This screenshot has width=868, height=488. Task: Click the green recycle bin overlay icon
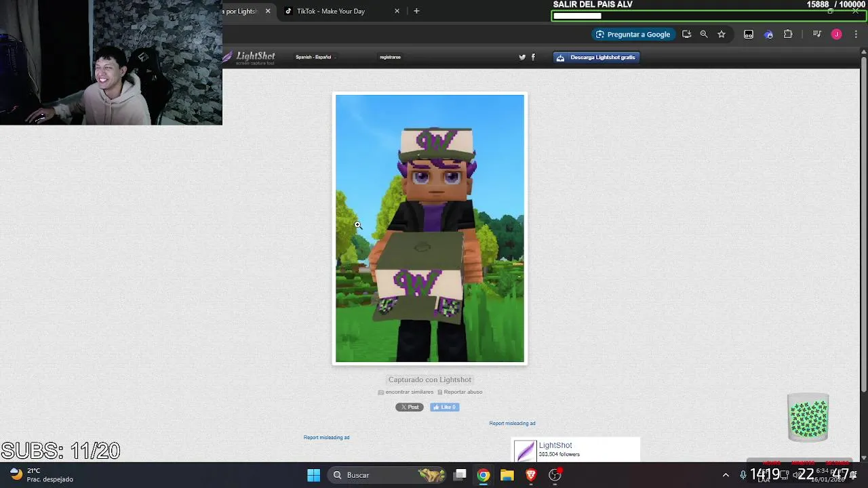(808, 418)
